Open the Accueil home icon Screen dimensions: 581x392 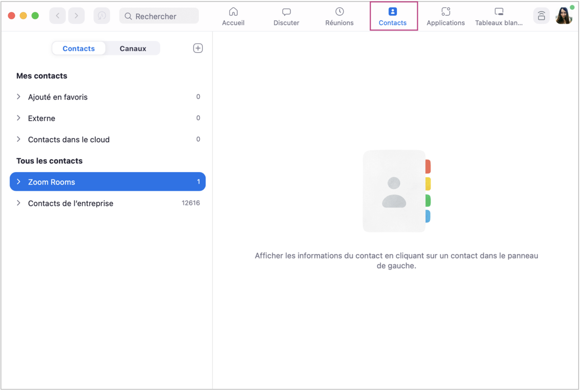click(x=233, y=12)
